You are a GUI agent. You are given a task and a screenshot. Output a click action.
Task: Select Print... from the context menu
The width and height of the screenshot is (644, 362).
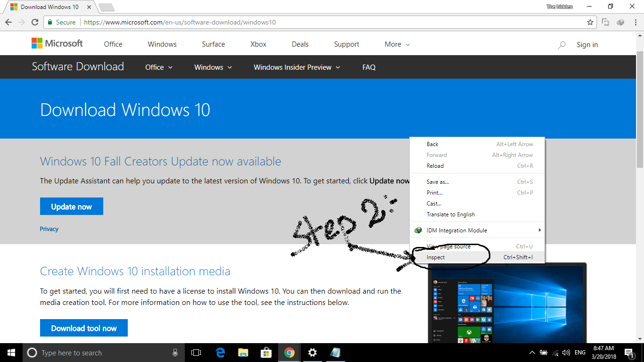pyautogui.click(x=477, y=193)
